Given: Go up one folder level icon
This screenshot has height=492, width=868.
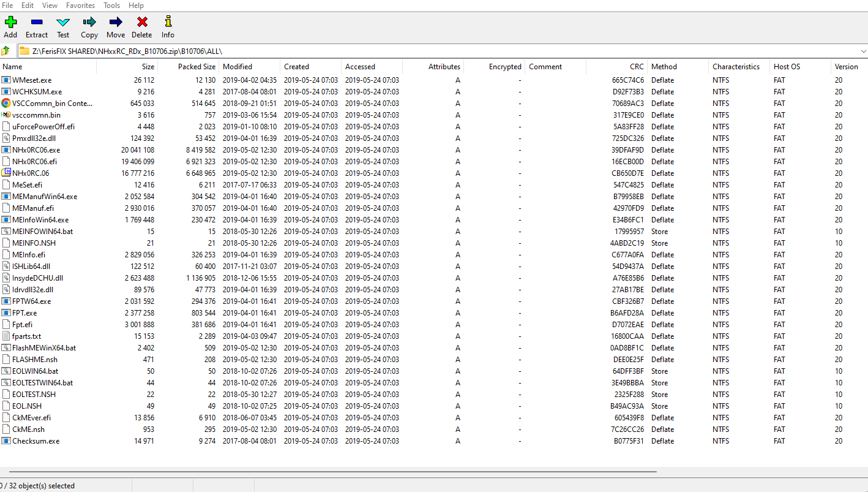Looking at the screenshot, I should (6, 51).
